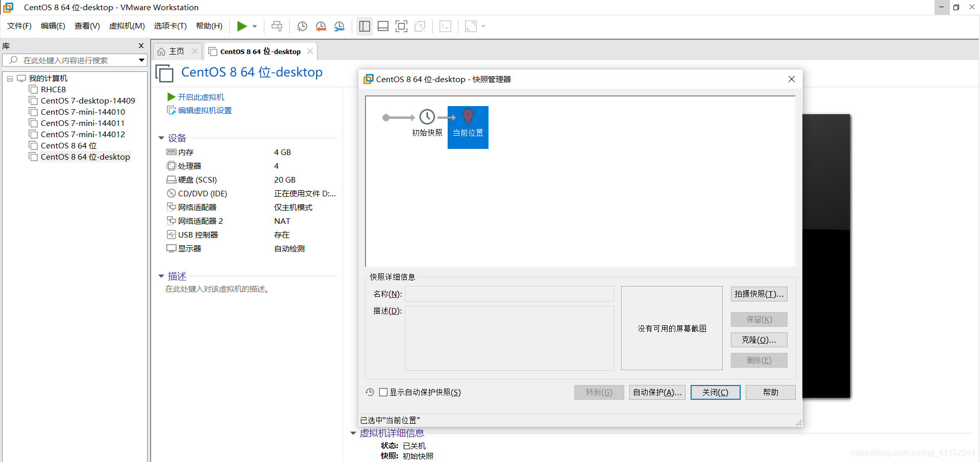Toggle 显示自动保护快照(S) checkbox
This screenshot has width=980, height=462.
click(383, 392)
